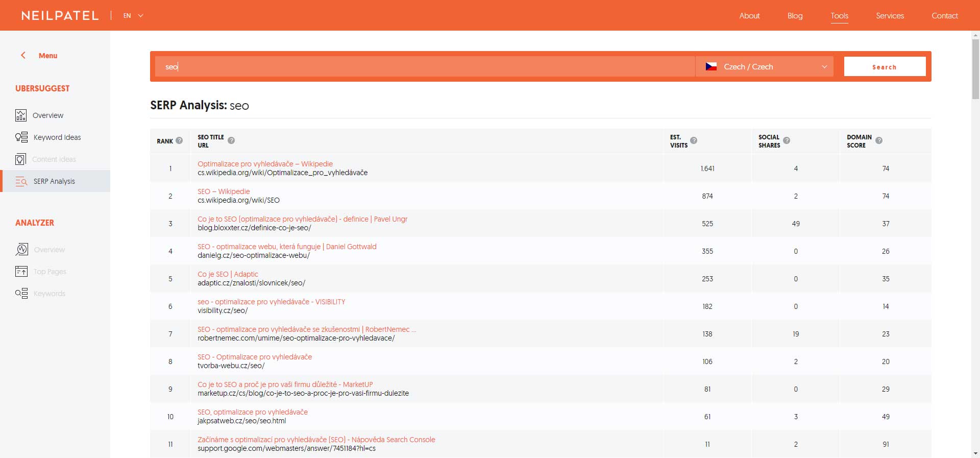980x458 pixels.
Task: Click the seo keyword search field
Action: tap(425, 66)
